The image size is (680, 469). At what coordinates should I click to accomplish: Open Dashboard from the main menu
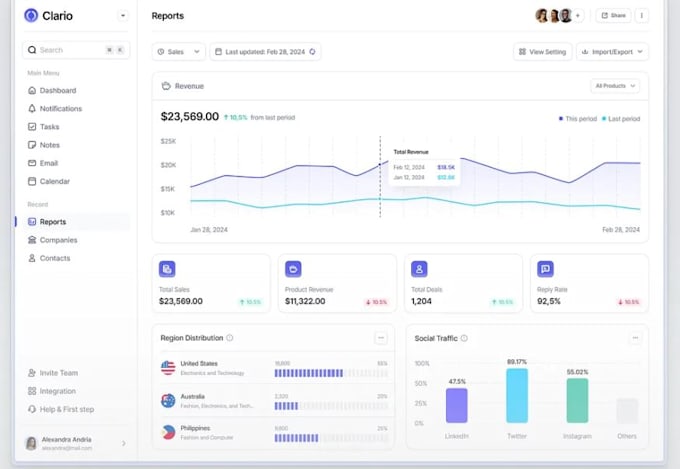58,90
